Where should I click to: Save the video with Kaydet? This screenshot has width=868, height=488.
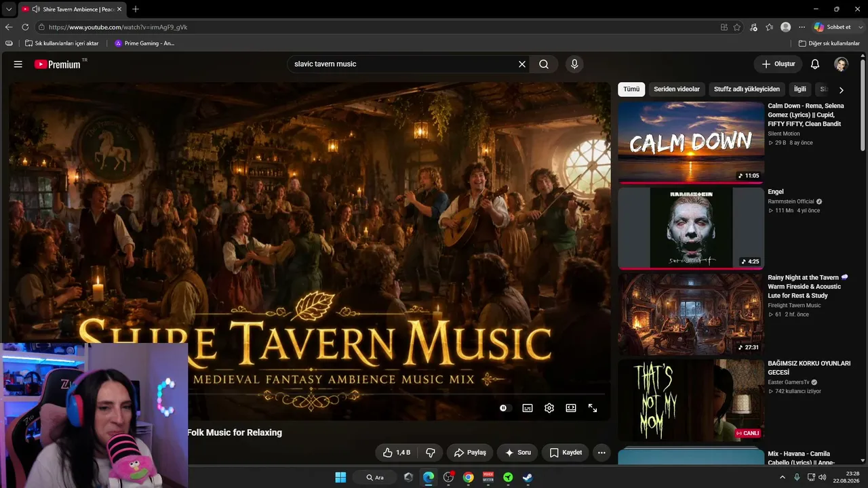566,453
